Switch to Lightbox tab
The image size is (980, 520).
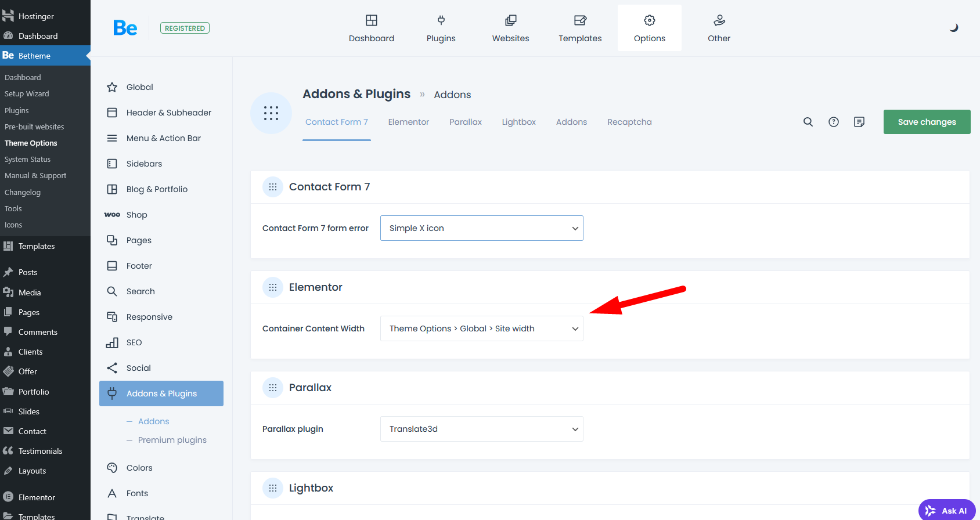[519, 122]
